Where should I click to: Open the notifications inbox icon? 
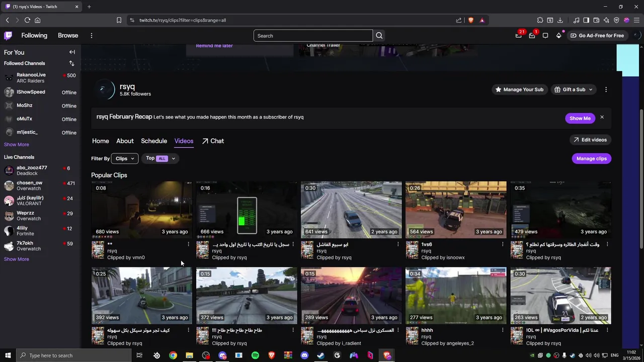tap(532, 36)
